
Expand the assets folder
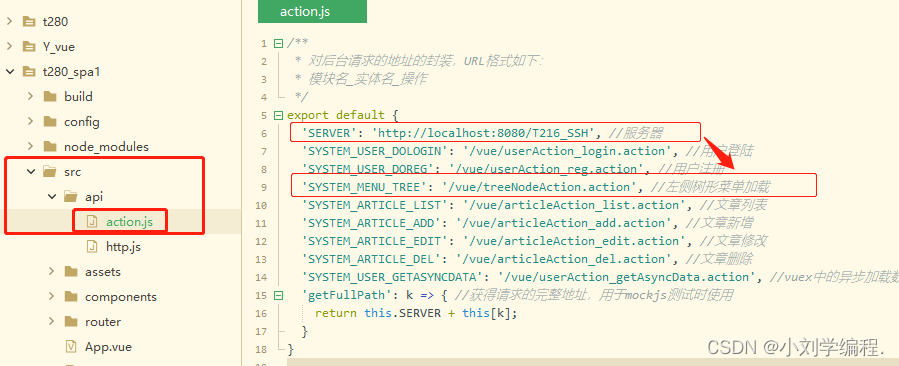pyautogui.click(x=52, y=271)
